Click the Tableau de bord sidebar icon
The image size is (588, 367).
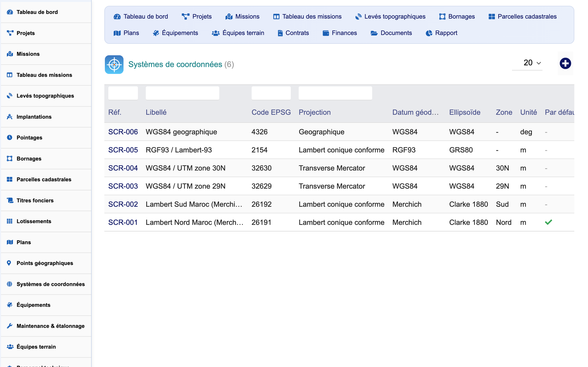click(x=10, y=12)
